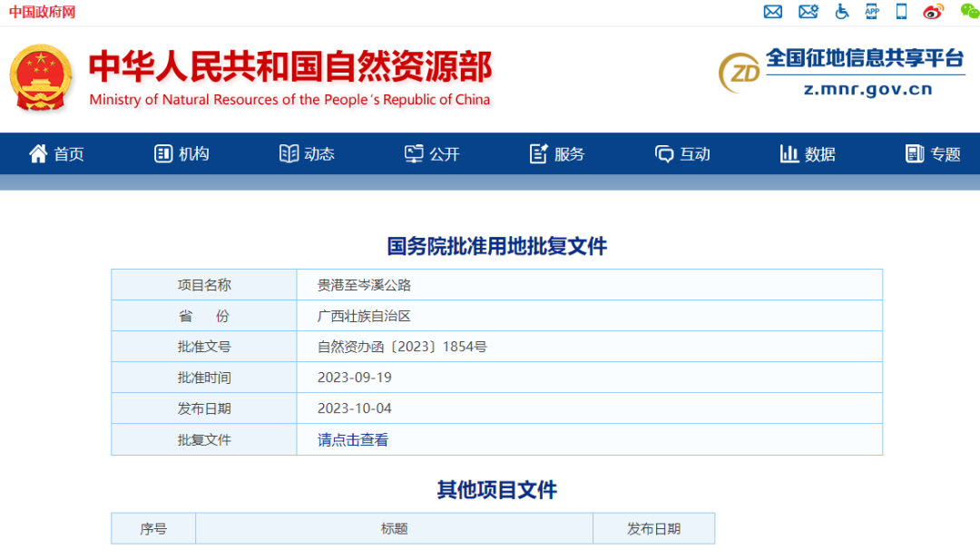980x560 pixels.
Task: Open the 公开 navigation item
Action: (432, 154)
